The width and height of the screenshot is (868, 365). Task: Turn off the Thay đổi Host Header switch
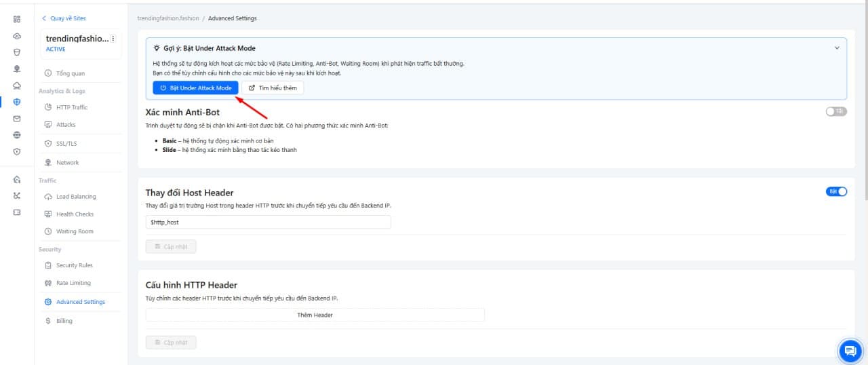point(836,192)
